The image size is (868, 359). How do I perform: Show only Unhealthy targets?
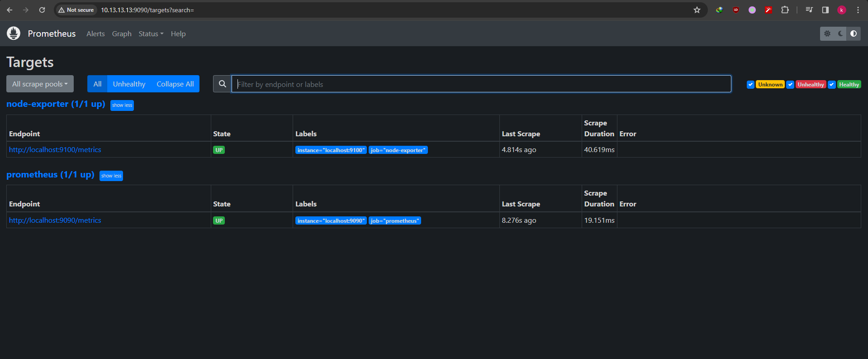coord(129,84)
